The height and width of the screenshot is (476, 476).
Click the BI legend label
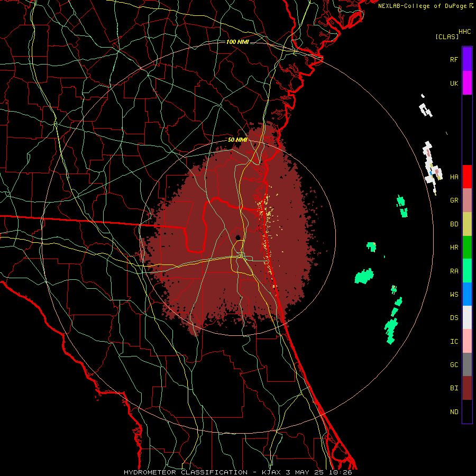tap(454, 388)
